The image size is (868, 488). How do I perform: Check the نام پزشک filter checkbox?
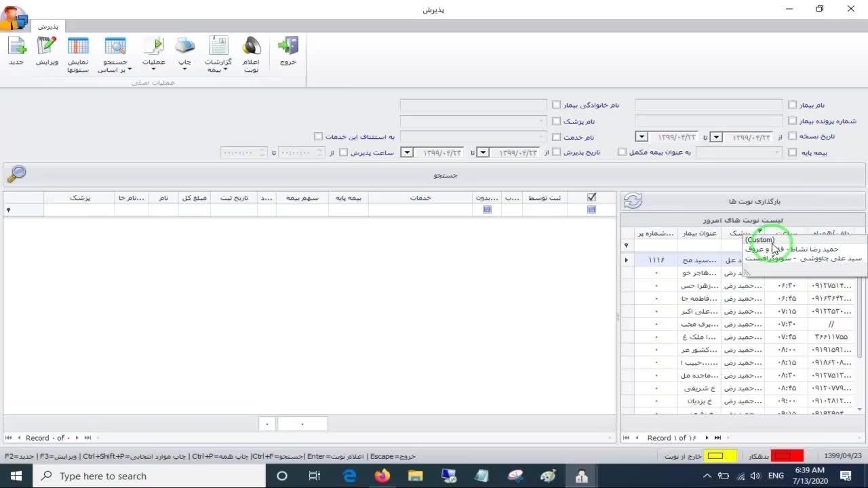(x=556, y=121)
